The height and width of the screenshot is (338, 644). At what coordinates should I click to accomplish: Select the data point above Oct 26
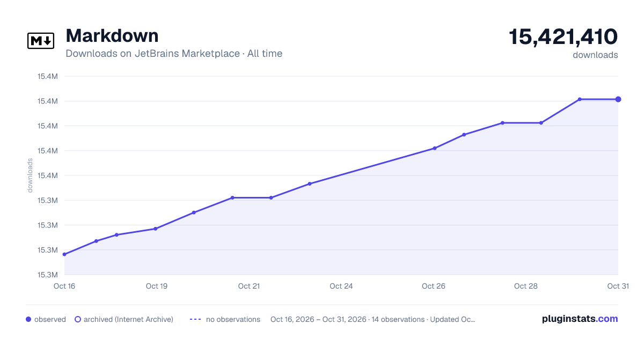[435, 148]
